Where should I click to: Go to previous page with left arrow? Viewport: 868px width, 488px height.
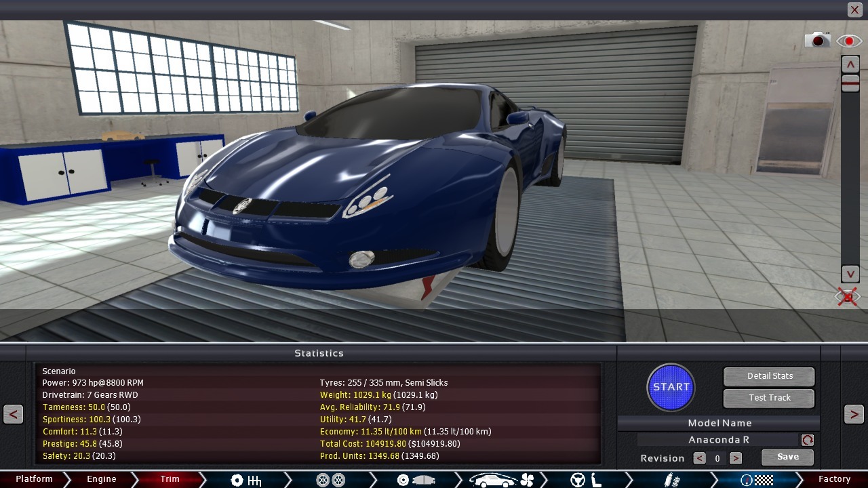[x=13, y=414]
